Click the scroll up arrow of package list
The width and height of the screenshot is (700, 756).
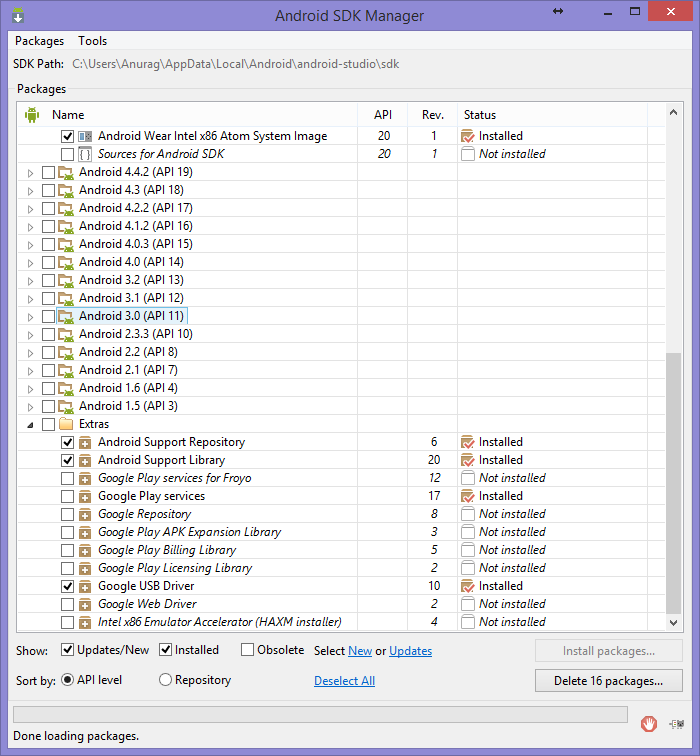pyautogui.click(x=673, y=112)
